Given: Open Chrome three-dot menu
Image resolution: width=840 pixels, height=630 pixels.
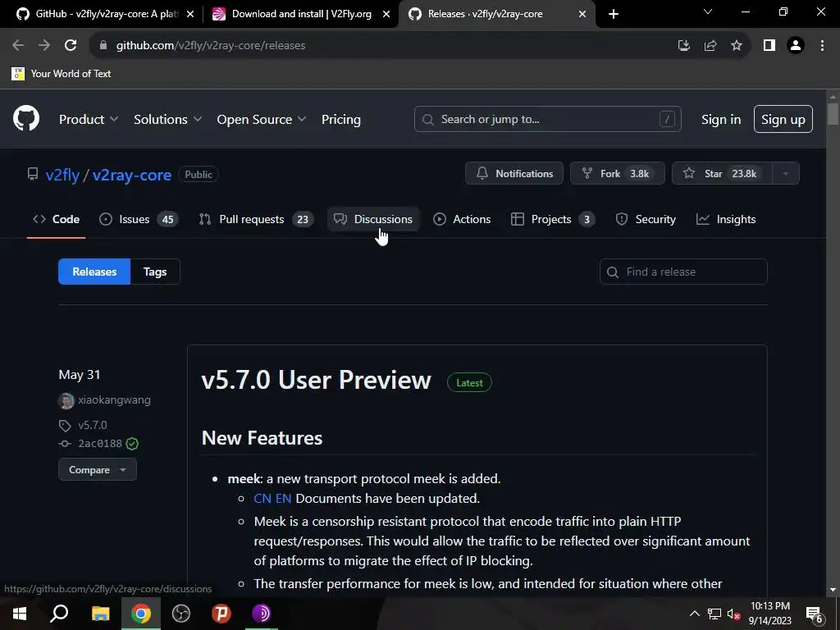Looking at the screenshot, I should click(822, 46).
